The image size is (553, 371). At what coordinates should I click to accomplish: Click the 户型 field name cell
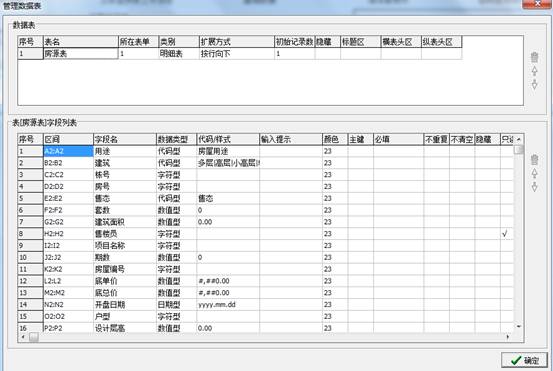(x=124, y=316)
